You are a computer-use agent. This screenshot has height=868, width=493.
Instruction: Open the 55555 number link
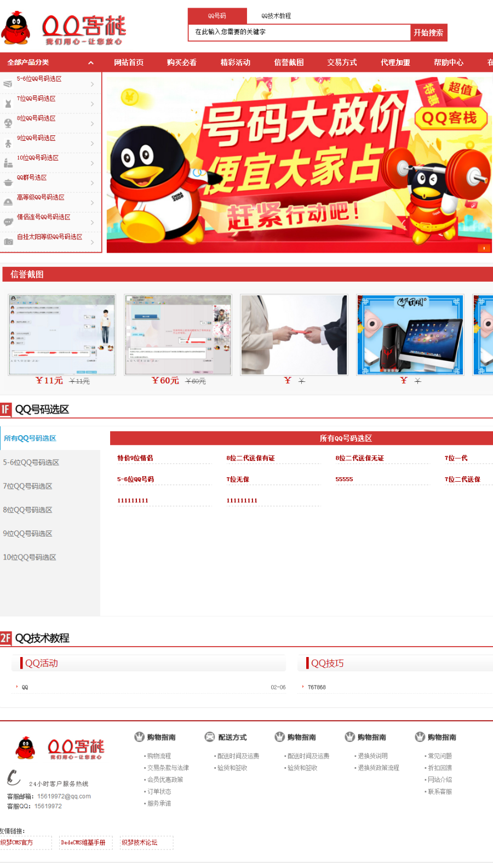[344, 479]
